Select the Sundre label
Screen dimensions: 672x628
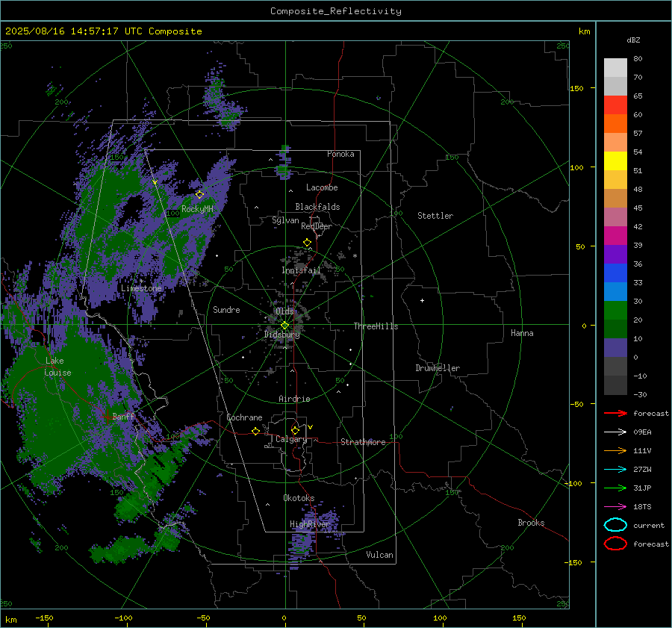pos(226,309)
